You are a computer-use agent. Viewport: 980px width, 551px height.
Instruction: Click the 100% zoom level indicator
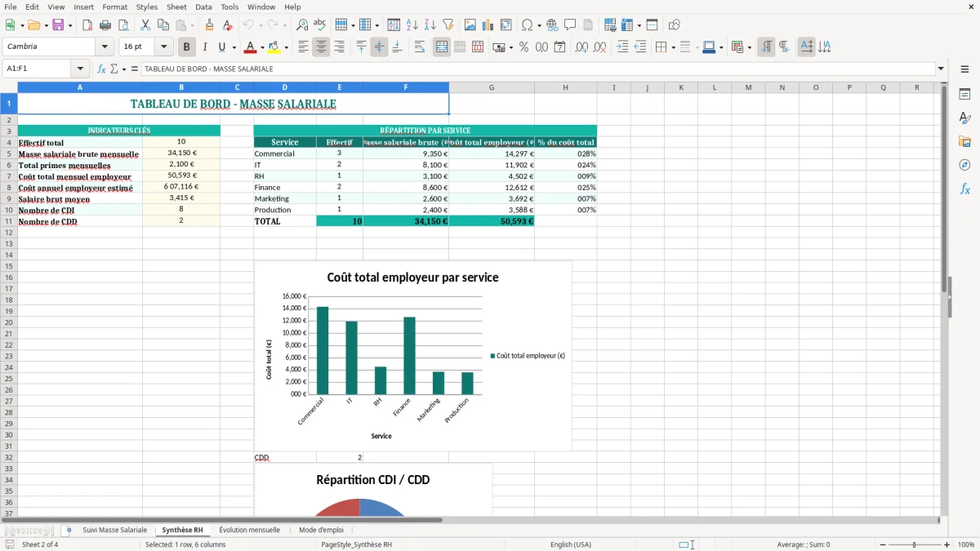pos(965,544)
